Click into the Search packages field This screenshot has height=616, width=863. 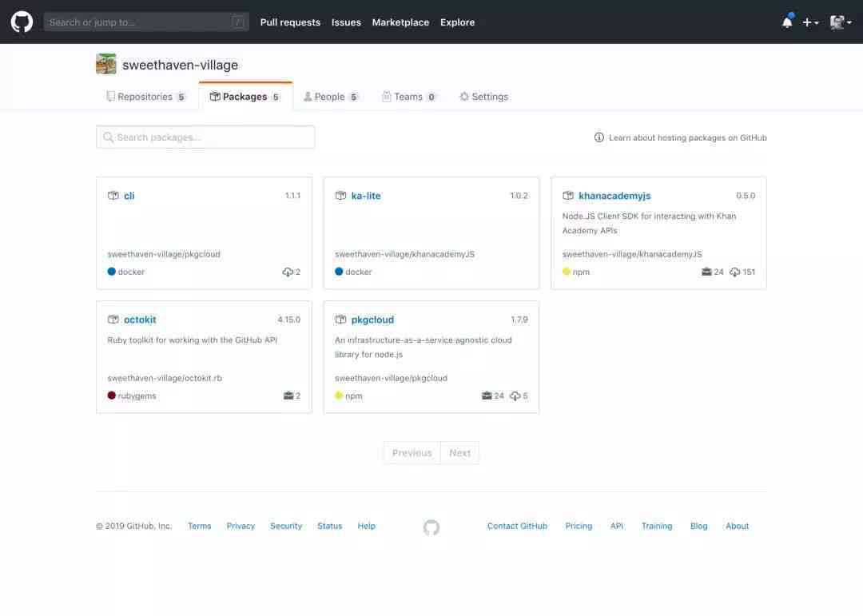pos(205,137)
